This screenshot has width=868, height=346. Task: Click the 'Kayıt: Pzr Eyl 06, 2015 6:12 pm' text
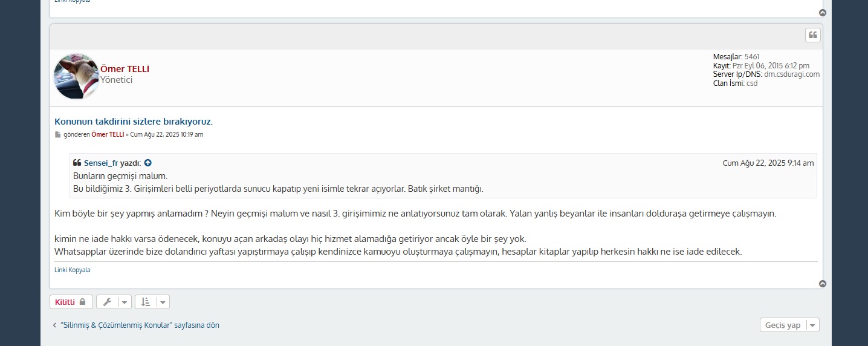761,65
